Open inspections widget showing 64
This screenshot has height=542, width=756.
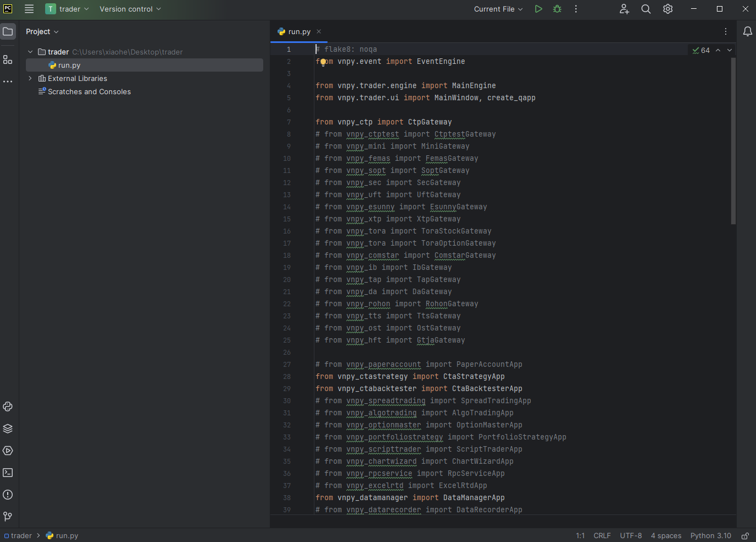[x=701, y=50]
